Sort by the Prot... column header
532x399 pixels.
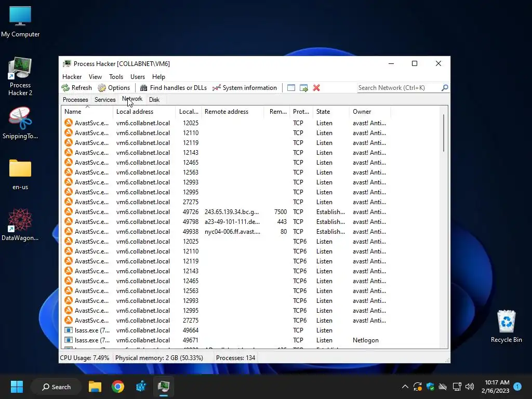[301, 112]
